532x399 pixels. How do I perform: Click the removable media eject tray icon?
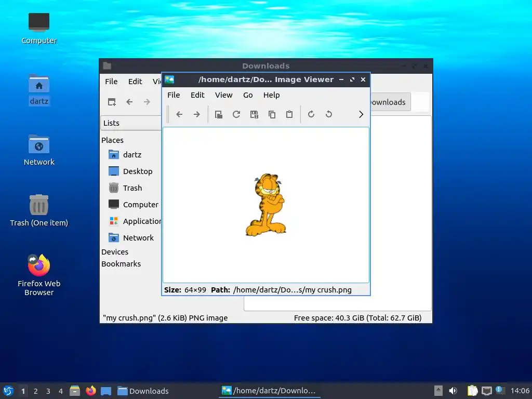click(x=438, y=391)
